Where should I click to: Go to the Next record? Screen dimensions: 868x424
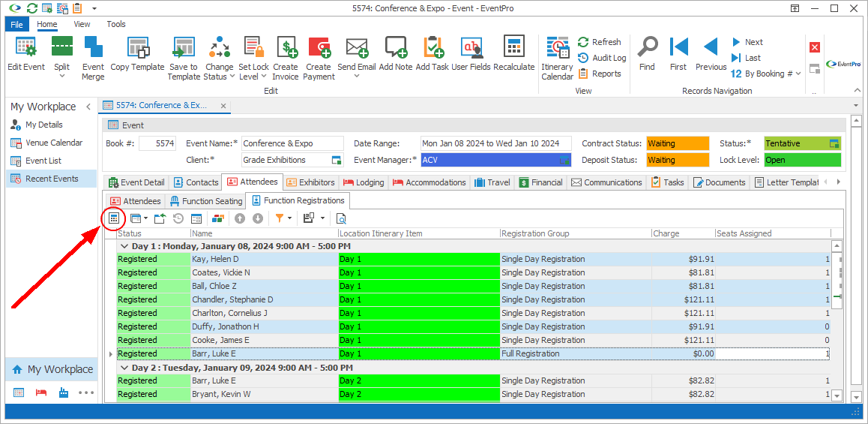point(747,42)
